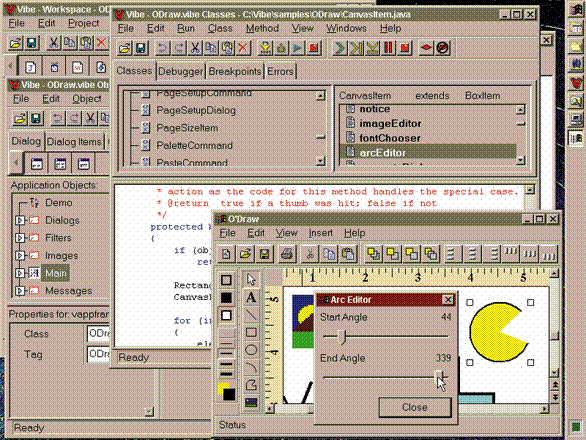Click the Tag property input field

[98, 354]
